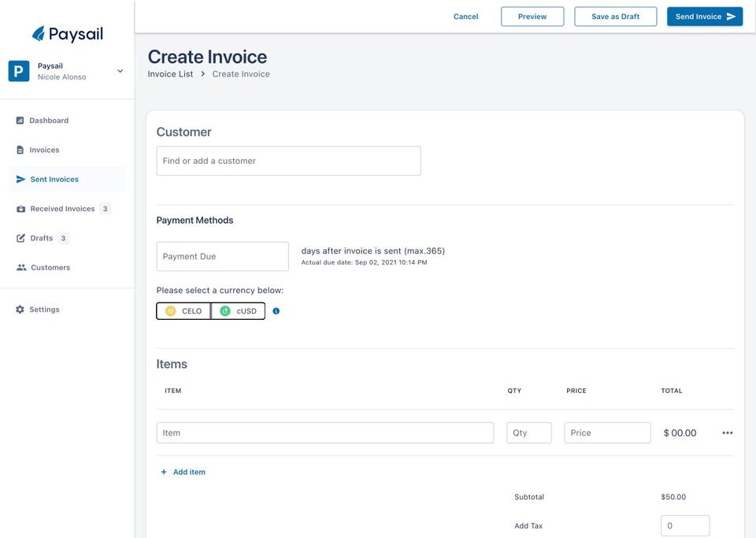This screenshot has height=538, width=756.
Task: Focus the Item name field
Action: (325, 433)
